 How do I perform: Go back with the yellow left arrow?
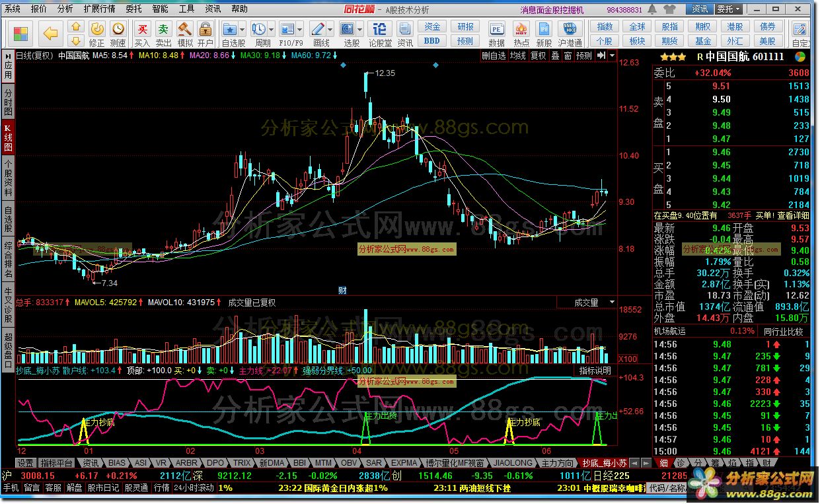click(x=51, y=34)
